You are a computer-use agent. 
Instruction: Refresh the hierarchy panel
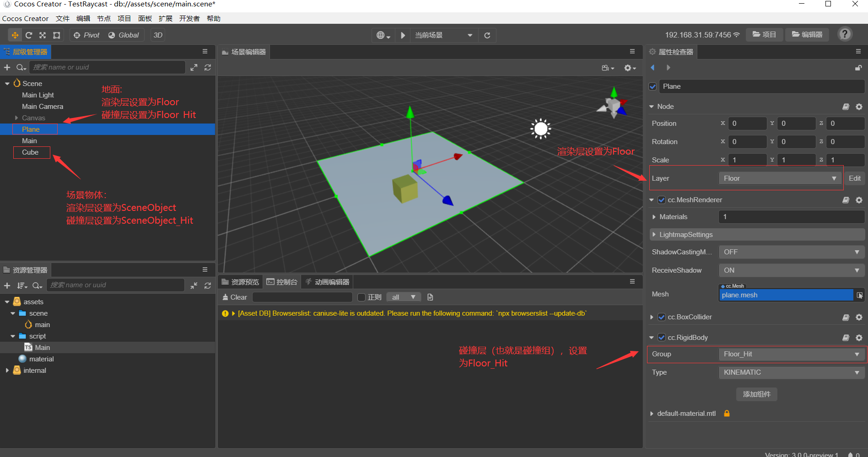[x=208, y=67]
